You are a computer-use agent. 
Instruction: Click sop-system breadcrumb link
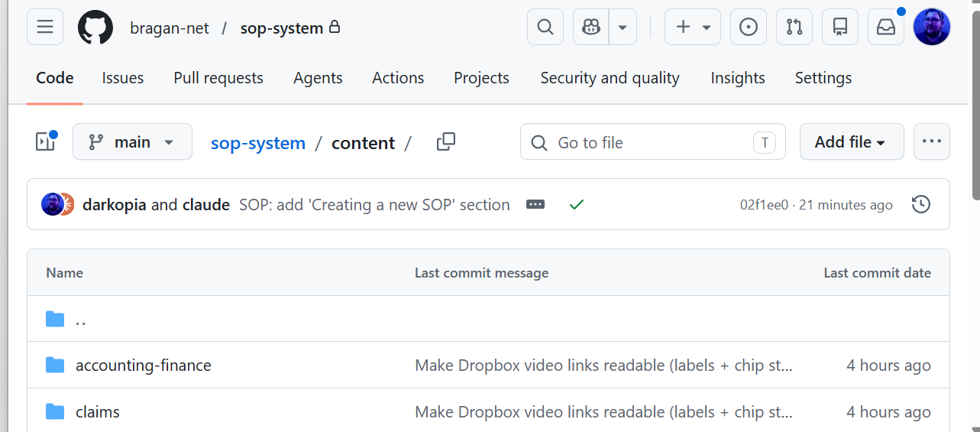click(258, 143)
